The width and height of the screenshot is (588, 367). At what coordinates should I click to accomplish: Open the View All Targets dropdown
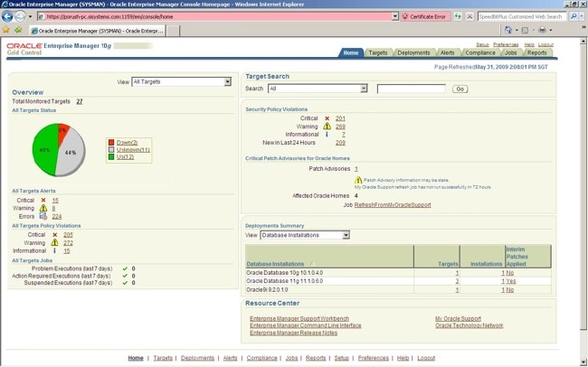tap(182, 81)
